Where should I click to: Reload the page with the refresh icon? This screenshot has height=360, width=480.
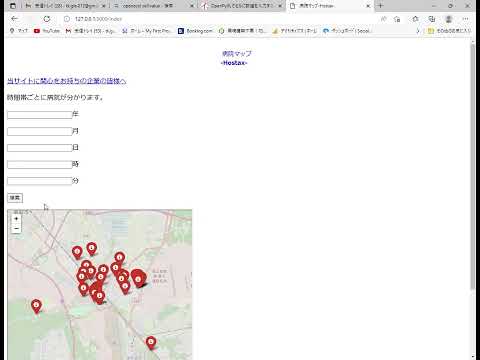point(47,19)
